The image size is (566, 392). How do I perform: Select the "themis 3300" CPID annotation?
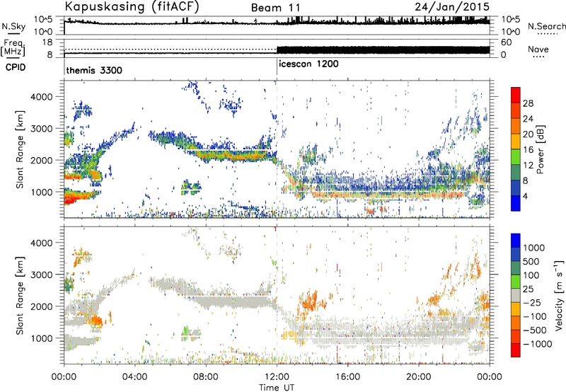[94, 70]
